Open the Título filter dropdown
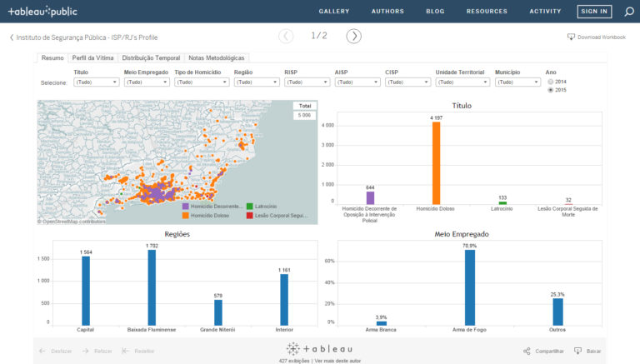 [97, 82]
